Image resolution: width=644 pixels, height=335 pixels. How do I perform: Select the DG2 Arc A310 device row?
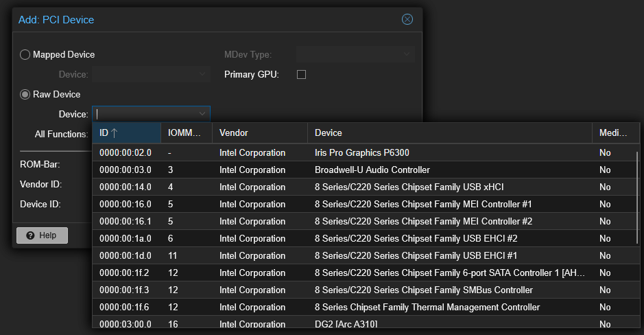pyautogui.click(x=364, y=323)
